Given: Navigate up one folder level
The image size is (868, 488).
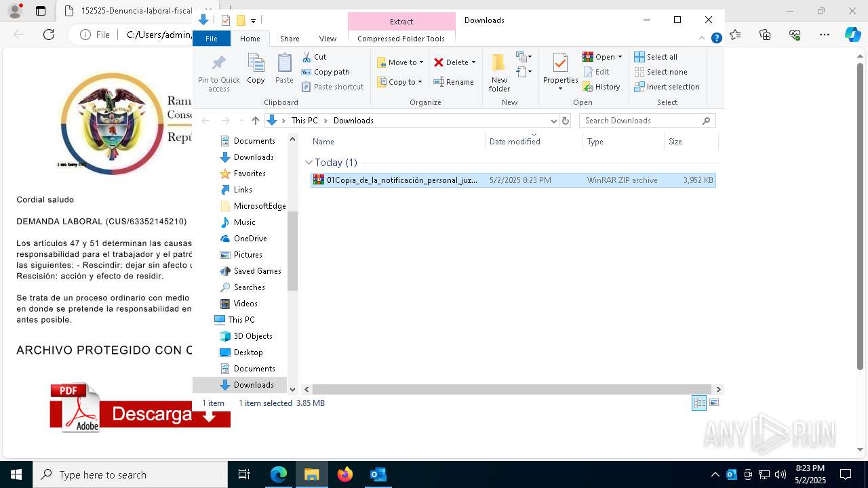Looking at the screenshot, I should coord(255,121).
